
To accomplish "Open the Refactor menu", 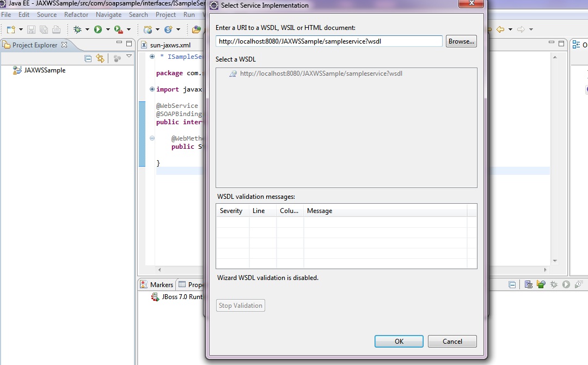I will 76,15.
